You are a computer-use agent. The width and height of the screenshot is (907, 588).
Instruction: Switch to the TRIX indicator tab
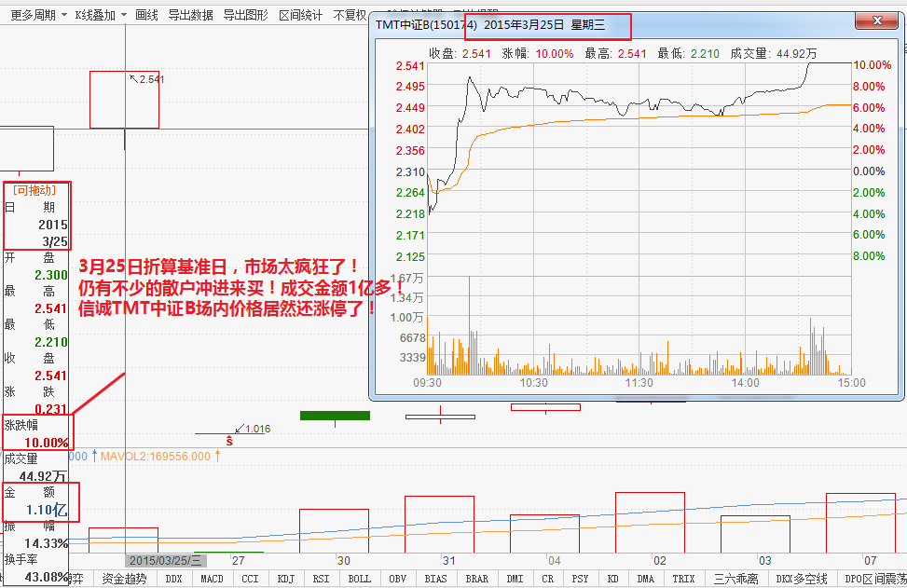point(683,579)
